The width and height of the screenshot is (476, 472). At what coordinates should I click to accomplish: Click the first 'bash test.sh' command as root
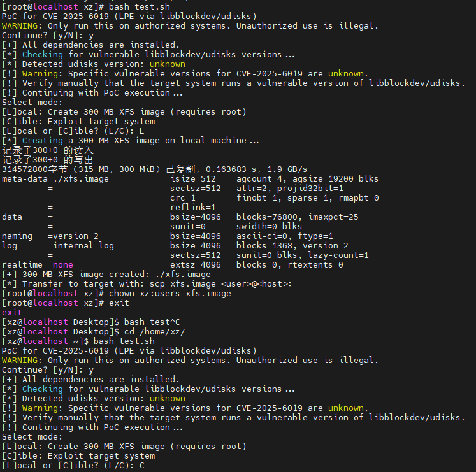click(140, 6)
